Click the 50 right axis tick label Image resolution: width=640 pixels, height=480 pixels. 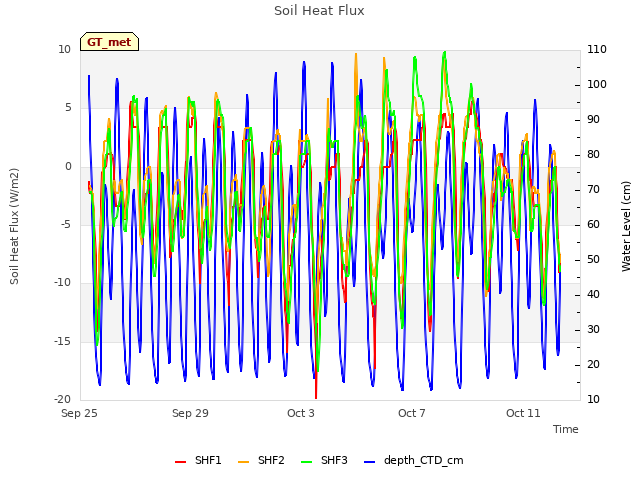[x=593, y=260]
